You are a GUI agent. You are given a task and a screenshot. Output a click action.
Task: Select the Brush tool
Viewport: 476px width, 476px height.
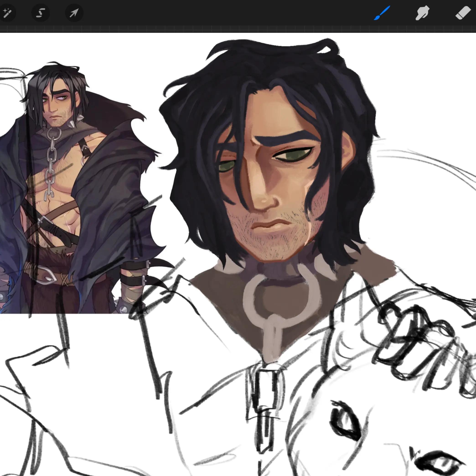[x=382, y=13]
